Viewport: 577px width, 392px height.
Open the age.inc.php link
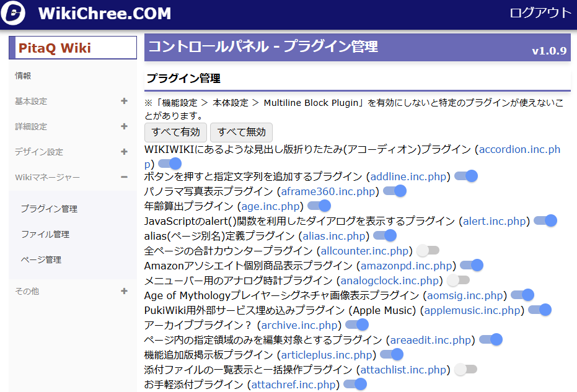coord(270,206)
